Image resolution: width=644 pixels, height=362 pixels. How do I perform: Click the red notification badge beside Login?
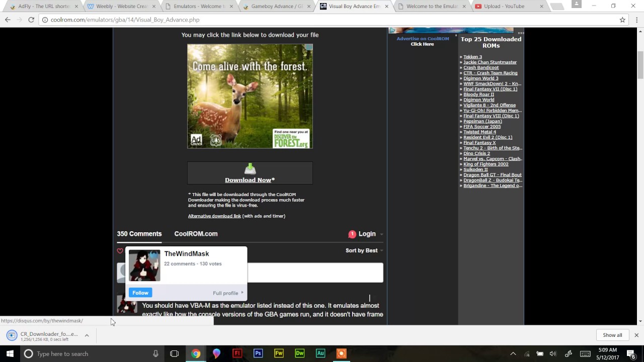point(352,234)
